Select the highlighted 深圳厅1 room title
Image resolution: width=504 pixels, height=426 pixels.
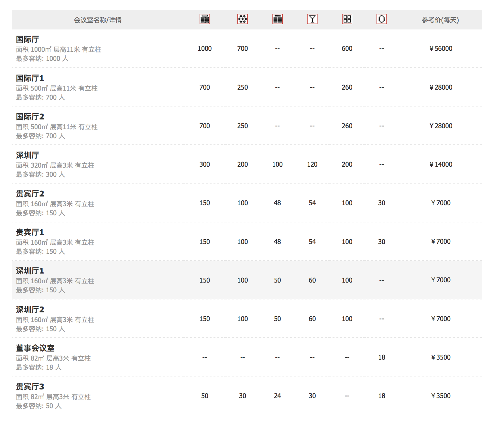[30, 271]
